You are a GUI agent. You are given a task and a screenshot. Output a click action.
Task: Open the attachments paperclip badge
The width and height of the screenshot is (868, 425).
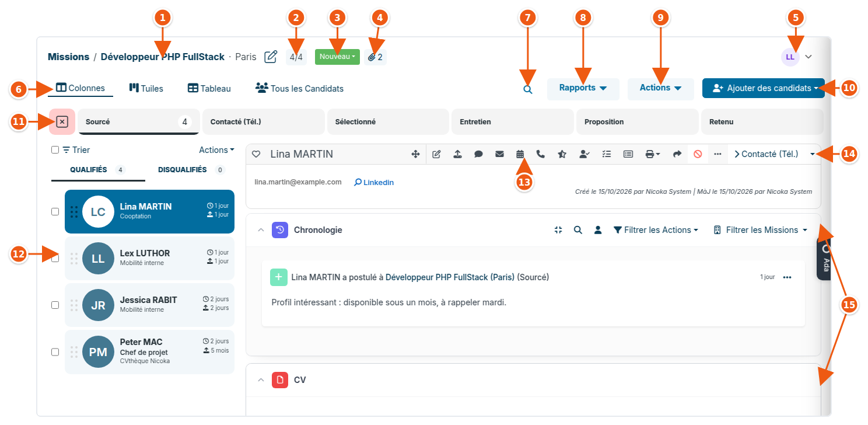pyautogui.click(x=375, y=57)
